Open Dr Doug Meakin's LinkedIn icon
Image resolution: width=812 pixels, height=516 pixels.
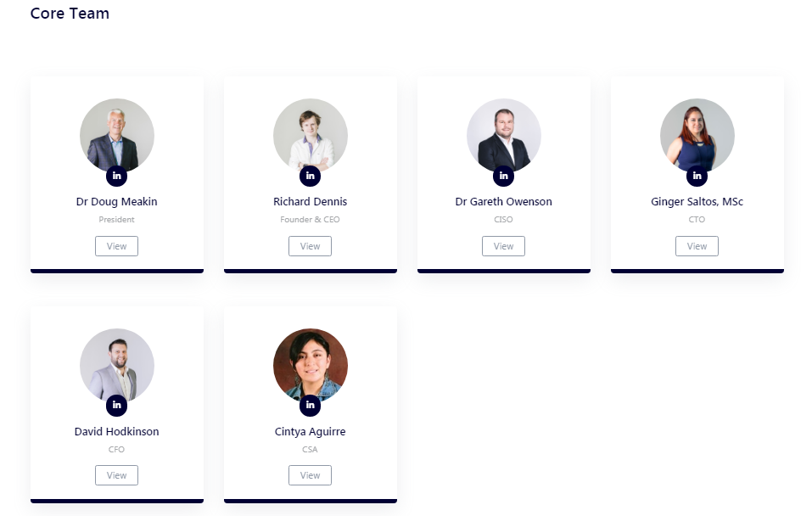[x=116, y=176]
